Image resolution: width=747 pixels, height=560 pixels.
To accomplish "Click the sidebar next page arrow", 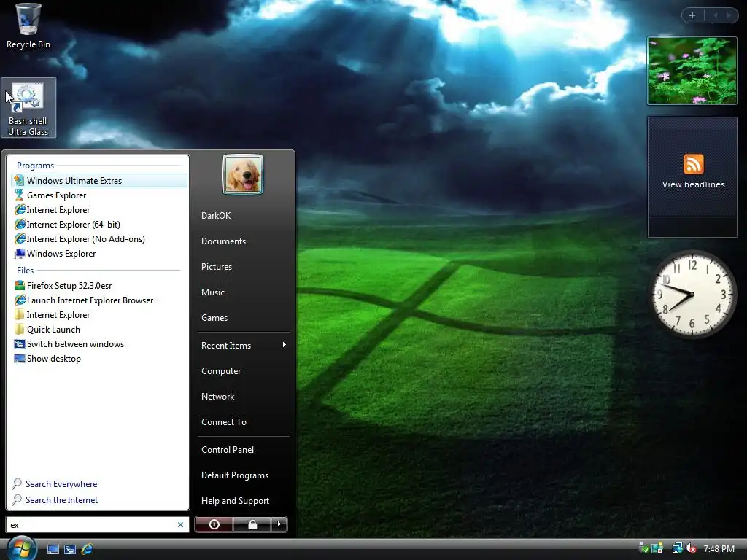I will 729,15.
